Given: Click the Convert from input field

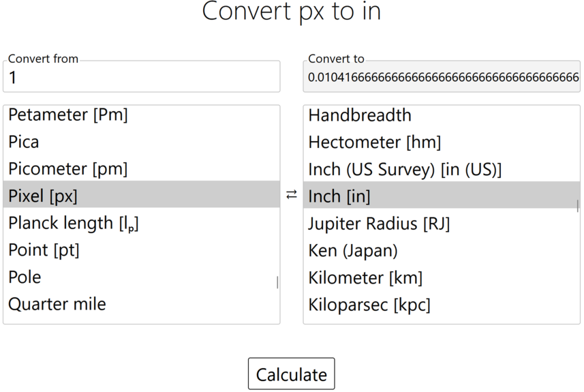Looking at the screenshot, I should (141, 78).
